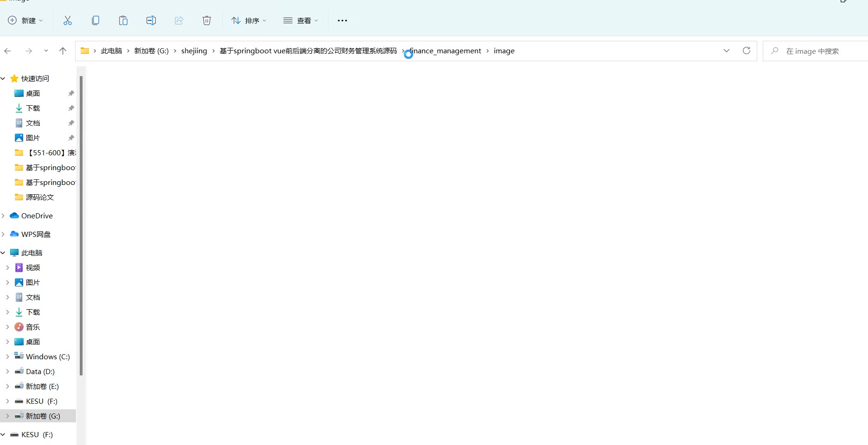Refresh the current folder view

pos(747,51)
